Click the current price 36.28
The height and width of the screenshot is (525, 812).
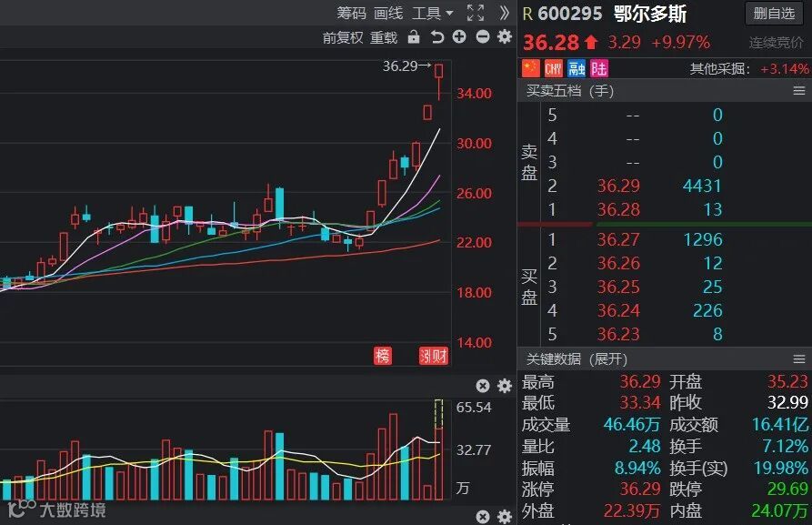pos(551,43)
